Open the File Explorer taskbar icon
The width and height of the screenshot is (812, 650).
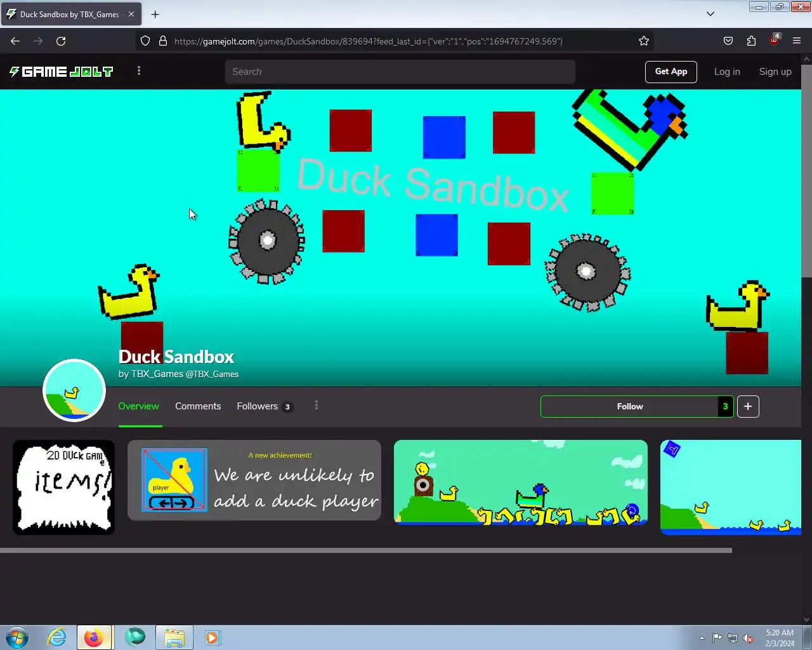(x=174, y=637)
